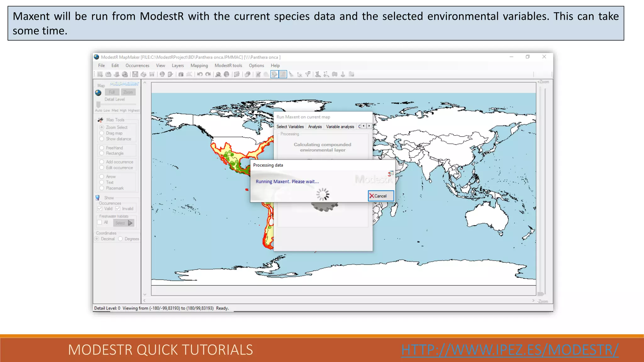Viewport: 644px width, 362px height.
Task: Click the 'lx' axis toolbar icon
Action: pyautogui.click(x=299, y=74)
